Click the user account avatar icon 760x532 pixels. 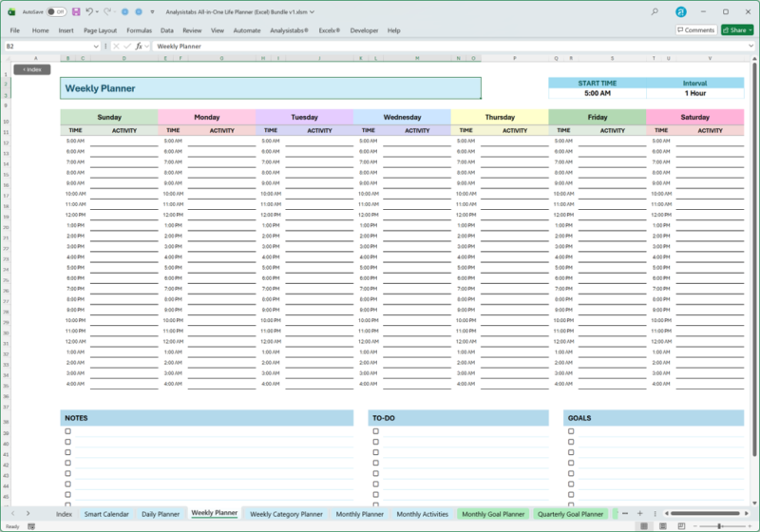pyautogui.click(x=681, y=11)
